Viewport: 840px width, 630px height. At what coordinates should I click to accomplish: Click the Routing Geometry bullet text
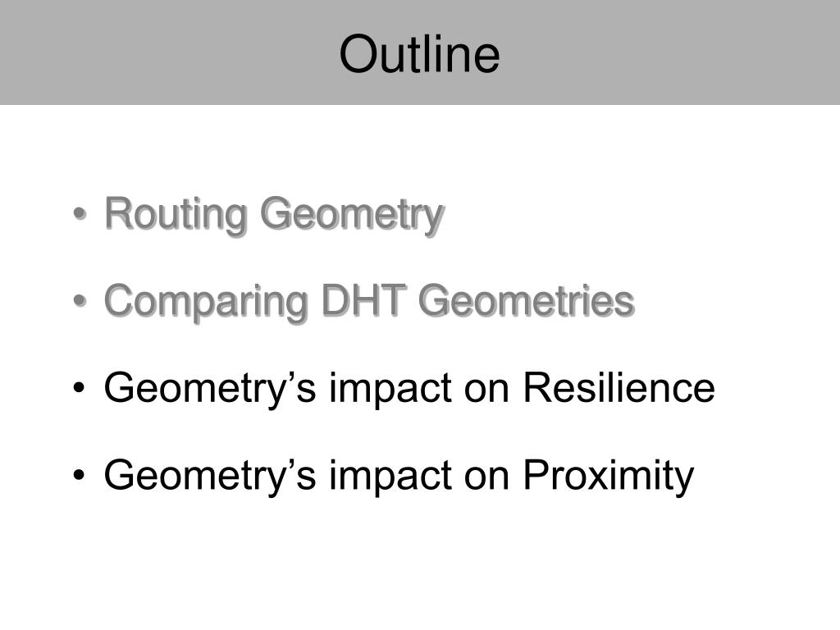(274, 215)
